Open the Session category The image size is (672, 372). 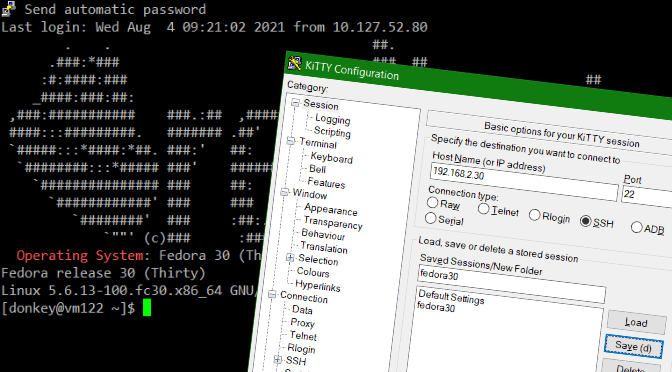(x=321, y=104)
